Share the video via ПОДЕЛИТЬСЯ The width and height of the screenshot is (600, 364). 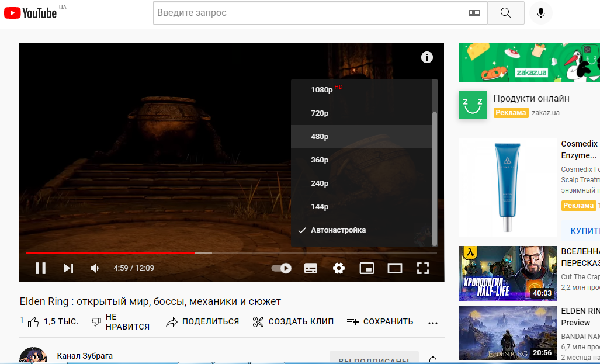click(x=202, y=322)
